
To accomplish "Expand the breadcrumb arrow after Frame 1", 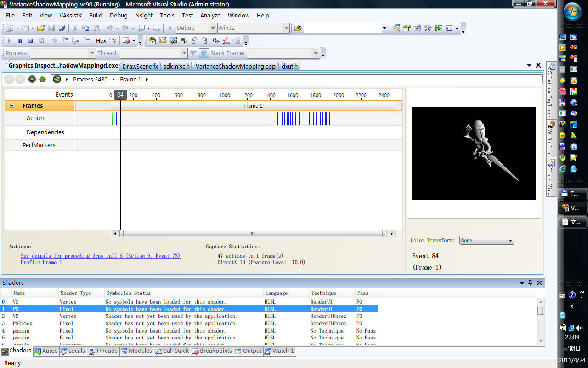I will coord(147,79).
